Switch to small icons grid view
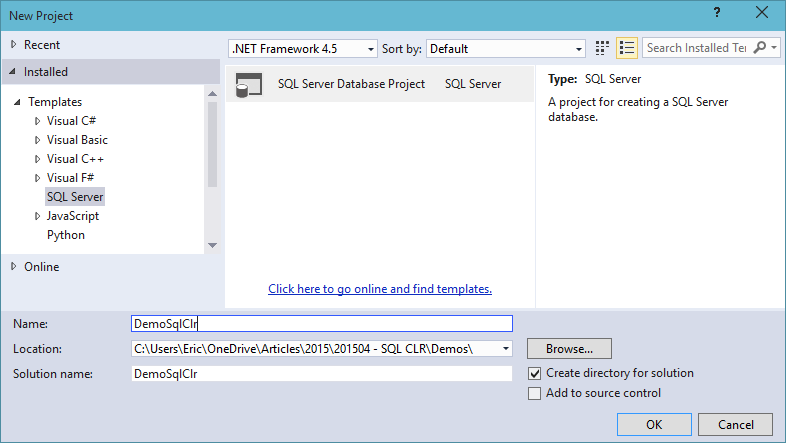786x443 pixels. (x=602, y=48)
